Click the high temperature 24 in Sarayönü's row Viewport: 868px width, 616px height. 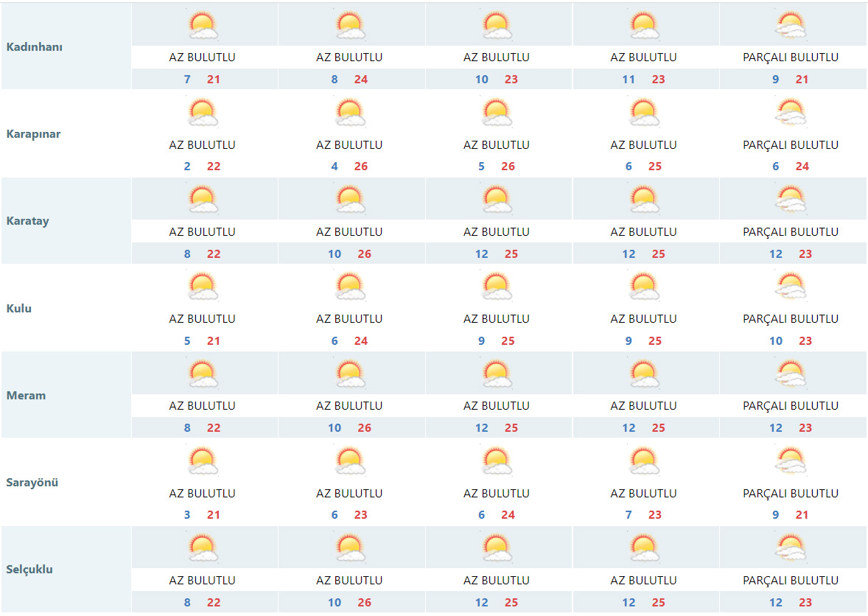[508, 515]
